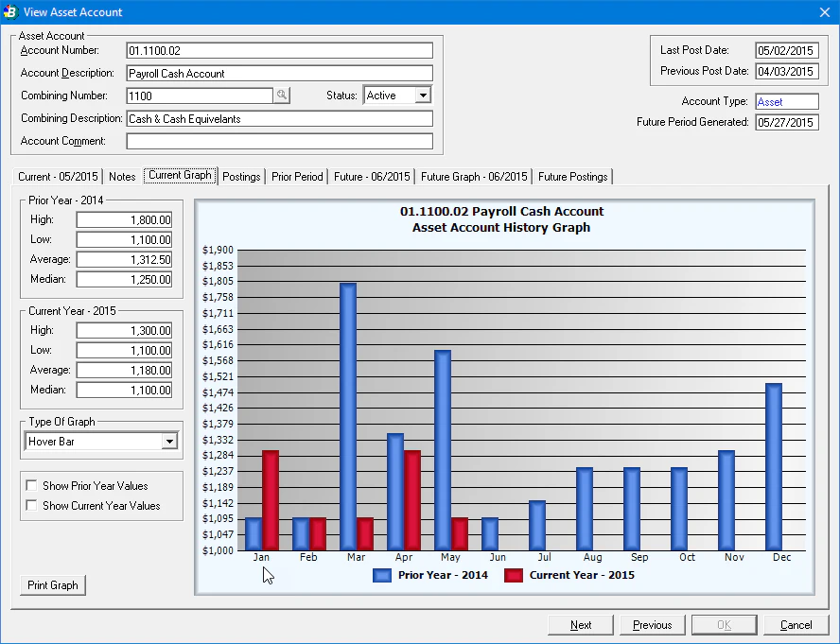Enable Show Current Year Values

tap(32, 505)
